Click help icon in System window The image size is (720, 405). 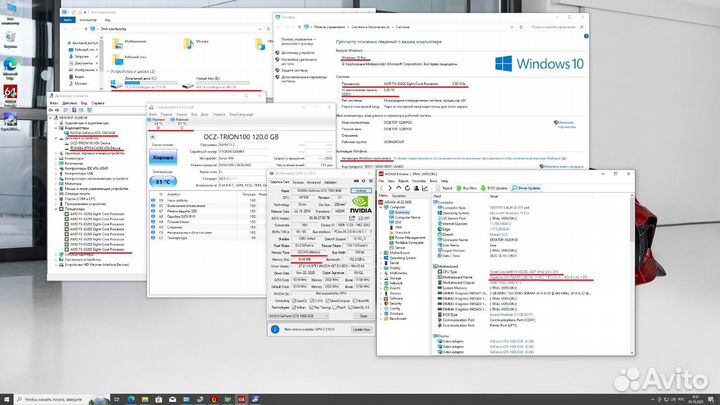[586, 36]
